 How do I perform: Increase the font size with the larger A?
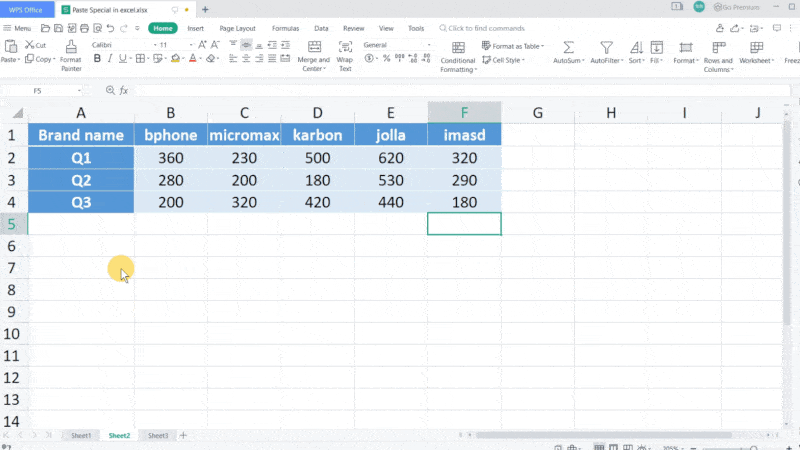tap(203, 45)
